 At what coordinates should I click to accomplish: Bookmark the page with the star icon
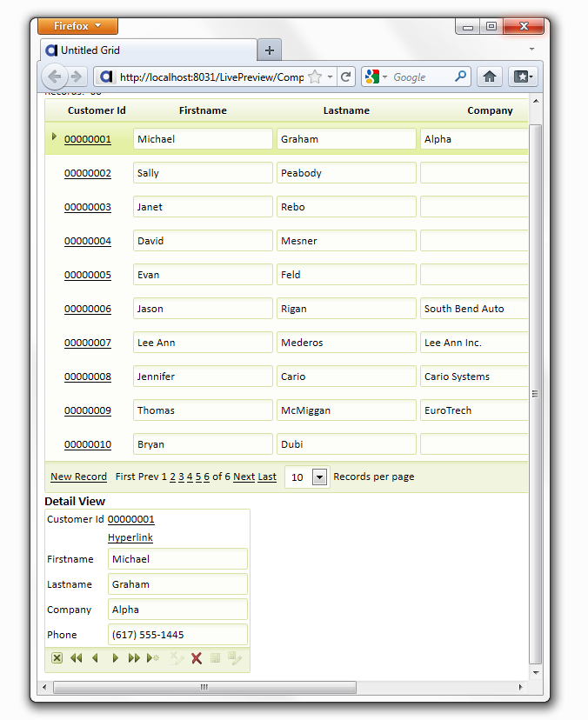315,77
